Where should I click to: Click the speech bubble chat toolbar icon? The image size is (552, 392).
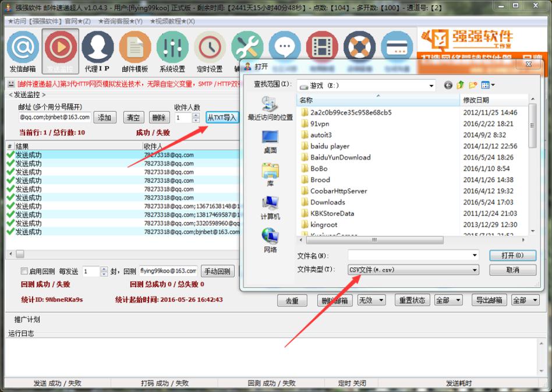click(285, 47)
